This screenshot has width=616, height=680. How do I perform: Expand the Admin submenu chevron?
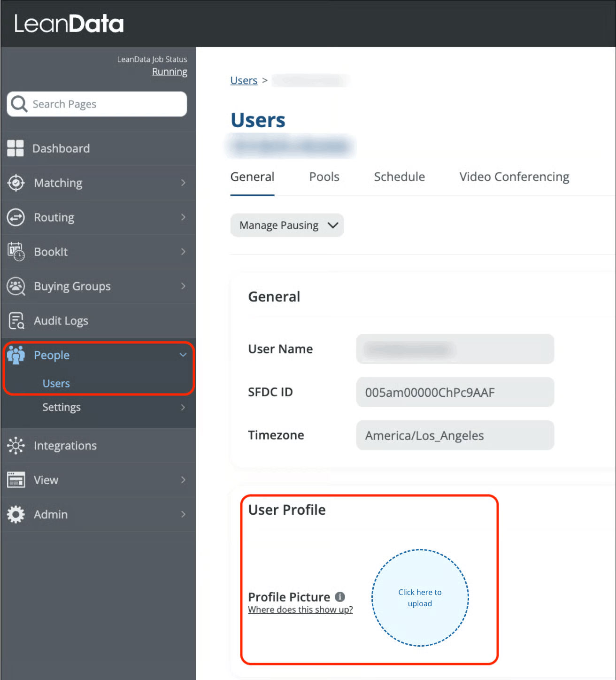(183, 514)
